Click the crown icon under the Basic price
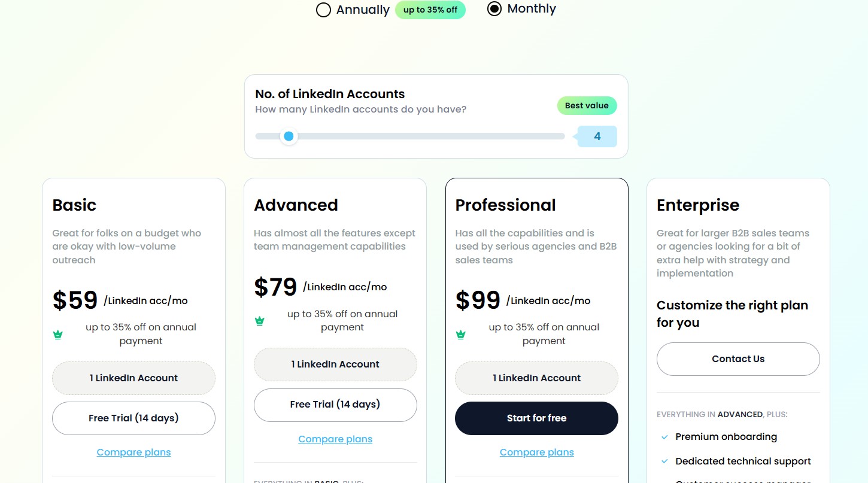The height and width of the screenshot is (483, 868). [57, 335]
